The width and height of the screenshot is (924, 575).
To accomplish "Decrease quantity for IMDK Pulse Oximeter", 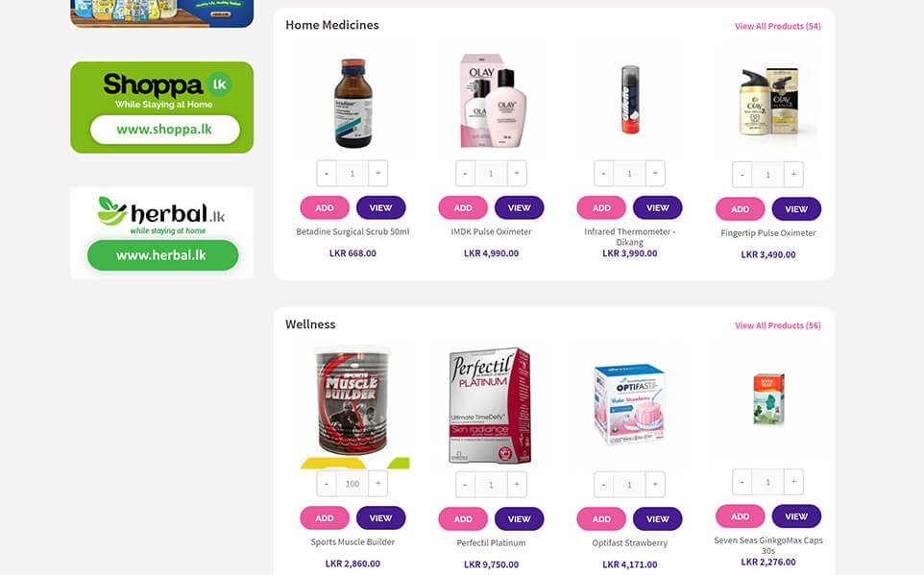I will click(x=465, y=173).
